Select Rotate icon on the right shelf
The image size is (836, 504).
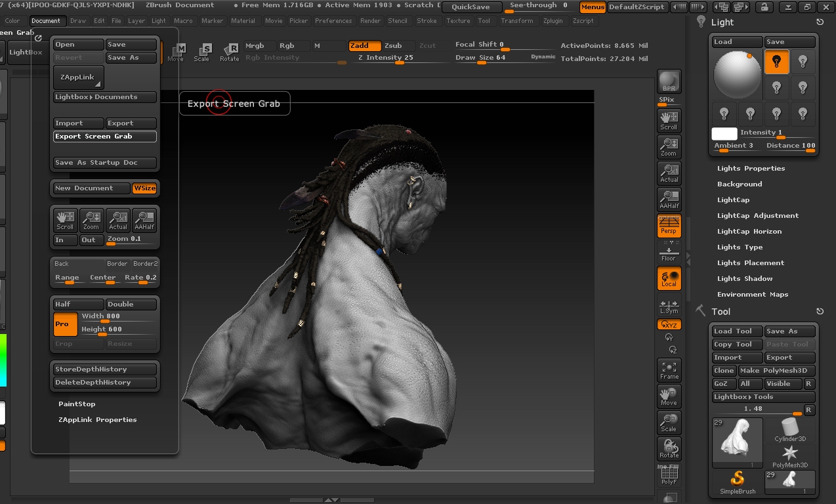tap(669, 449)
